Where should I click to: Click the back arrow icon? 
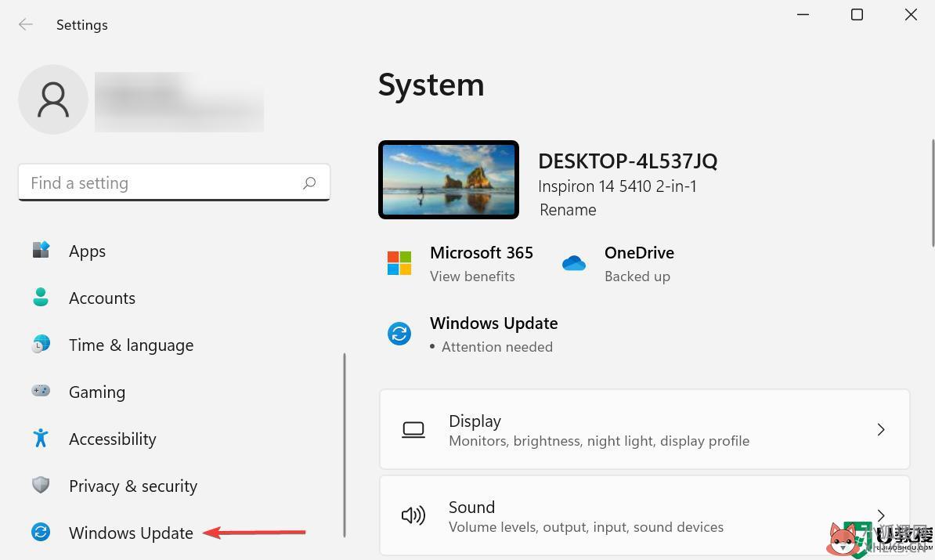coord(26,24)
